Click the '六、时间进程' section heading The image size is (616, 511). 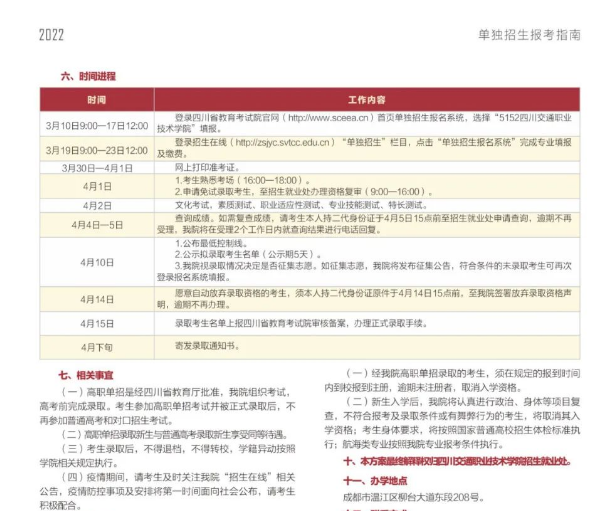tap(88, 76)
